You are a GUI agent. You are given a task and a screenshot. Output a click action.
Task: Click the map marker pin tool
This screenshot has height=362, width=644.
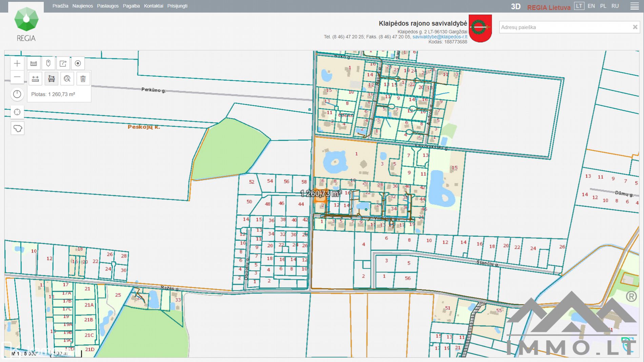[x=48, y=63]
